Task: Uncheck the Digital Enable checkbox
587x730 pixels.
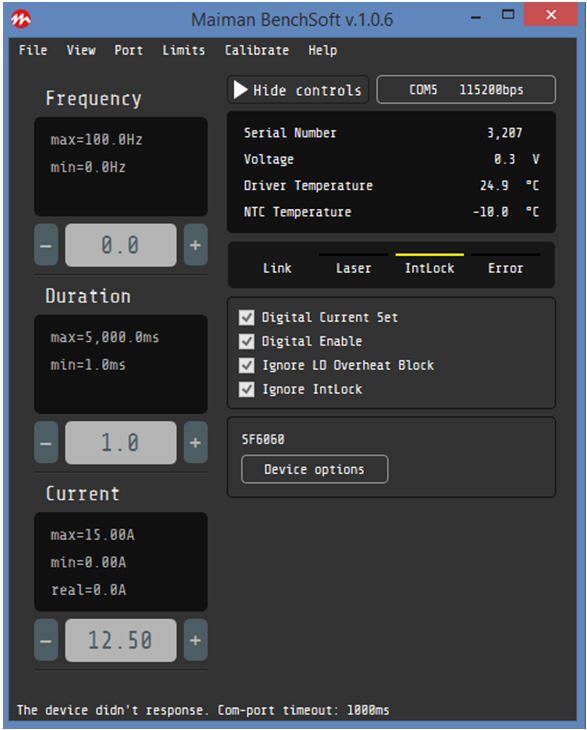Action: point(247,341)
